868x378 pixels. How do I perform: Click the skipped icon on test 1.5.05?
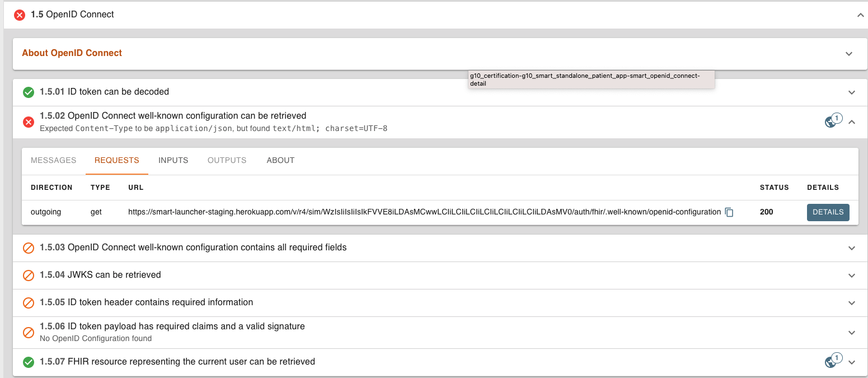coord(29,302)
